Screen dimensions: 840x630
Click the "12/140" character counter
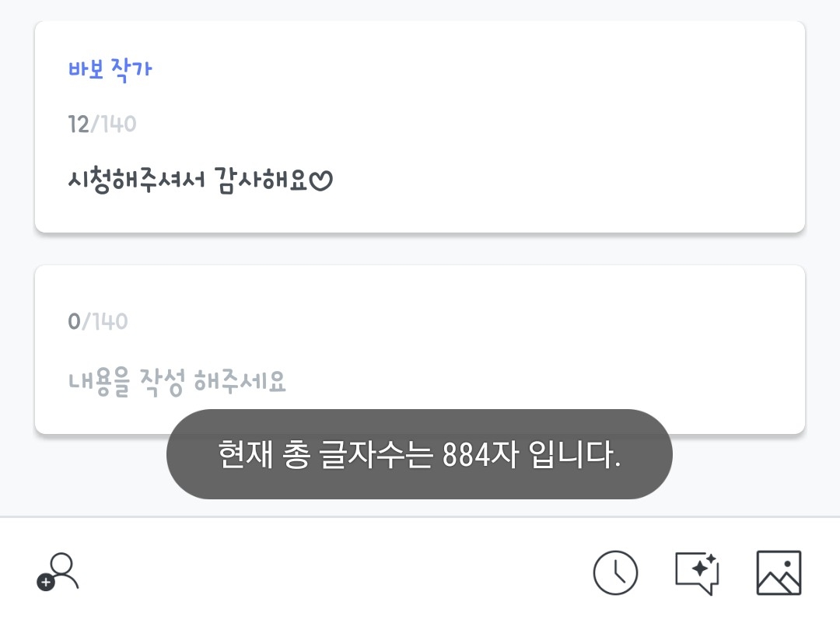coord(102,124)
